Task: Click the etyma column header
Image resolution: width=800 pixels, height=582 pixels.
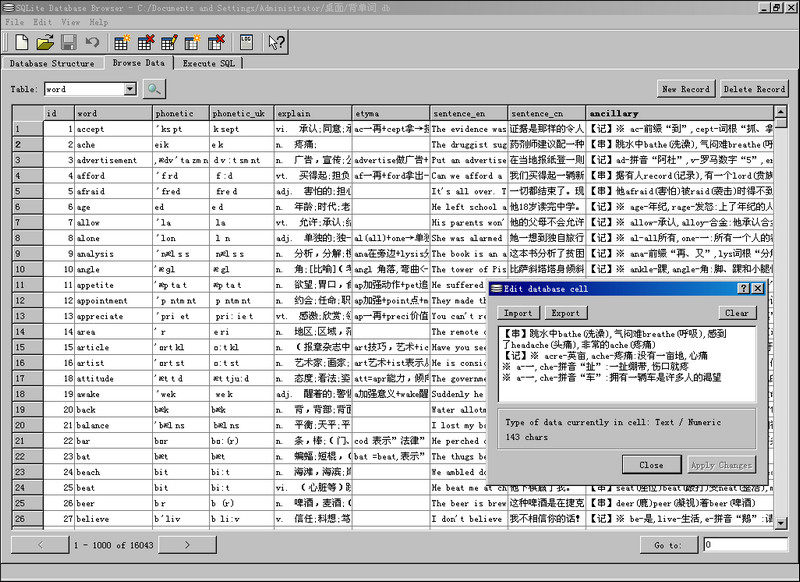Action: (391, 113)
